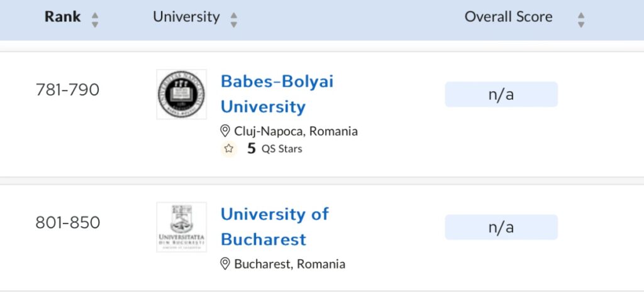The image size is (644, 292).
Task: Click the Babes-Bolyai University logo
Action: click(x=181, y=94)
